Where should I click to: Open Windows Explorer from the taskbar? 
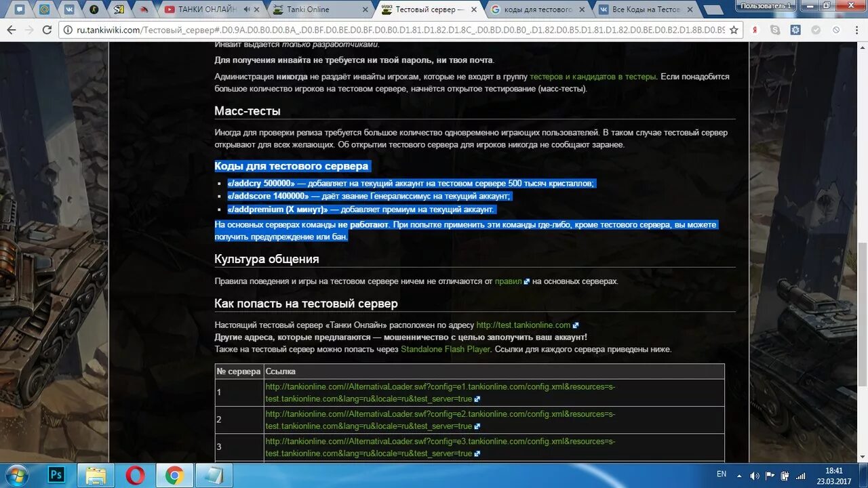click(x=96, y=475)
